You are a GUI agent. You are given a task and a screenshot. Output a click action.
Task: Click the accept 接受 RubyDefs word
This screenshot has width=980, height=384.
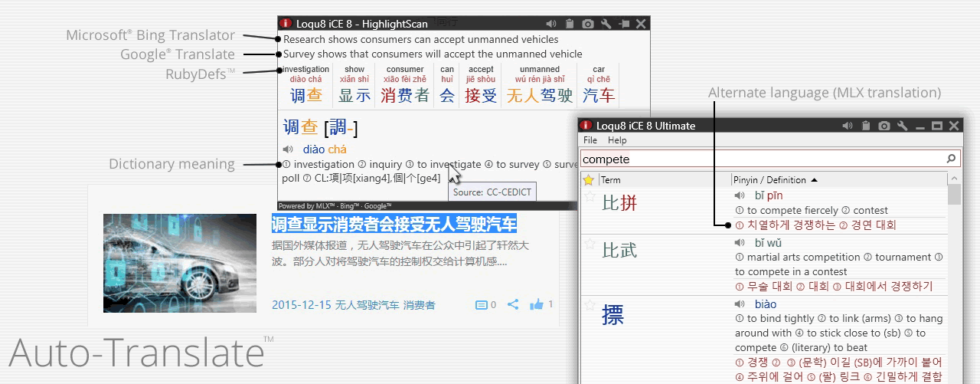coord(481,85)
